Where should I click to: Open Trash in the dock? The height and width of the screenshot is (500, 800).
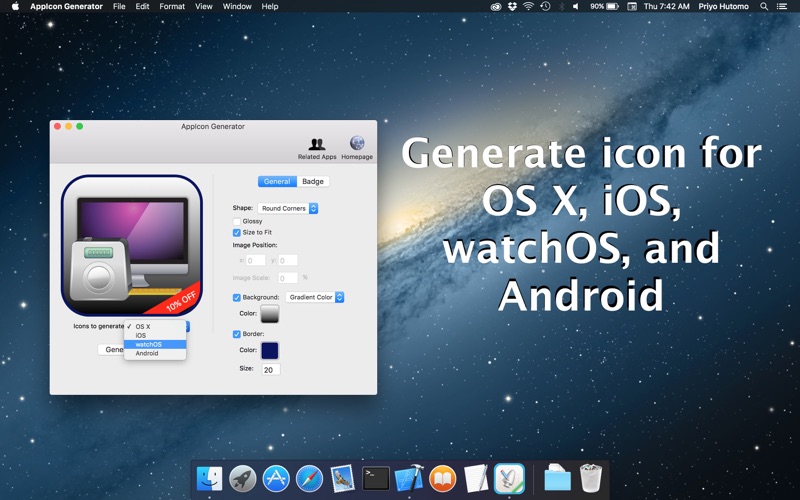591,478
